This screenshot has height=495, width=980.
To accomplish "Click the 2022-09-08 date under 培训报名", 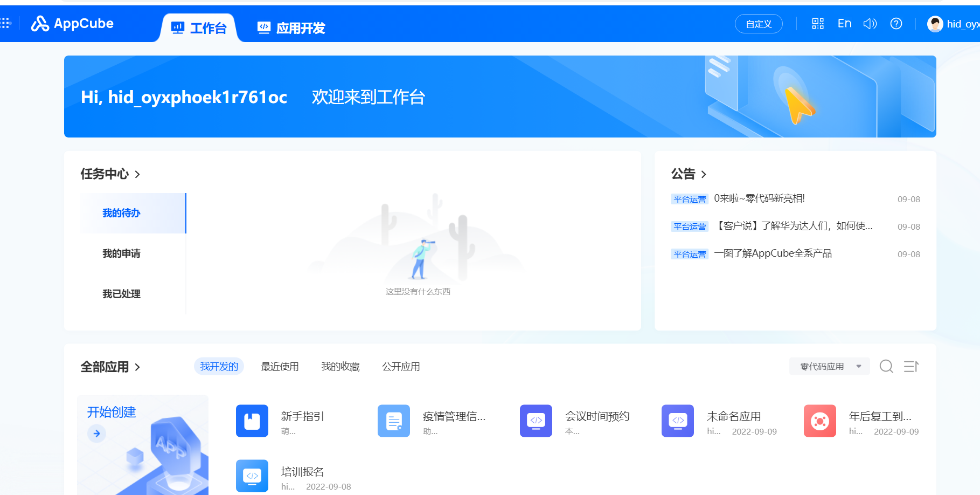I will pos(329,486).
